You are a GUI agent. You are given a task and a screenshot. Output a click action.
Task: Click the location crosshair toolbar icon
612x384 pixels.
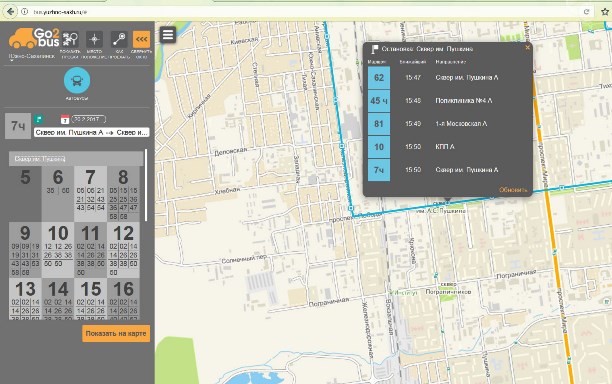94,39
